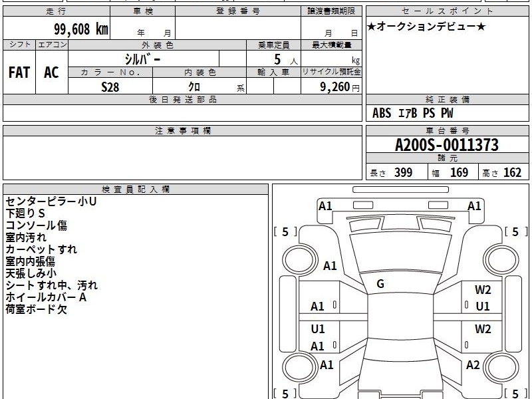Select the note 荷室ボード欠
This screenshot has width=532, height=399.
pyautogui.click(x=37, y=309)
